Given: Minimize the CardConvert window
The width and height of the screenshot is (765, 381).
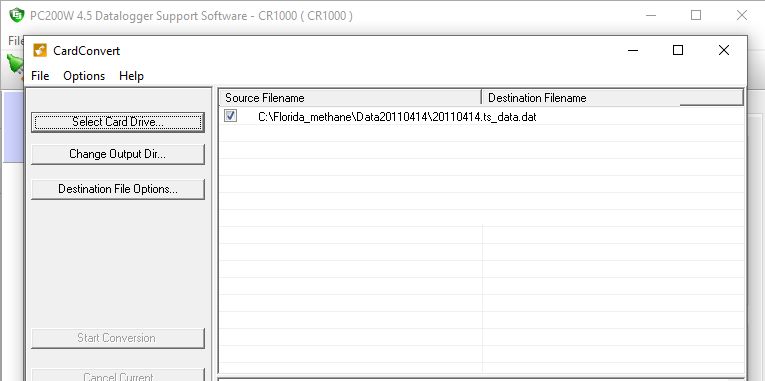Looking at the screenshot, I should (x=633, y=50).
